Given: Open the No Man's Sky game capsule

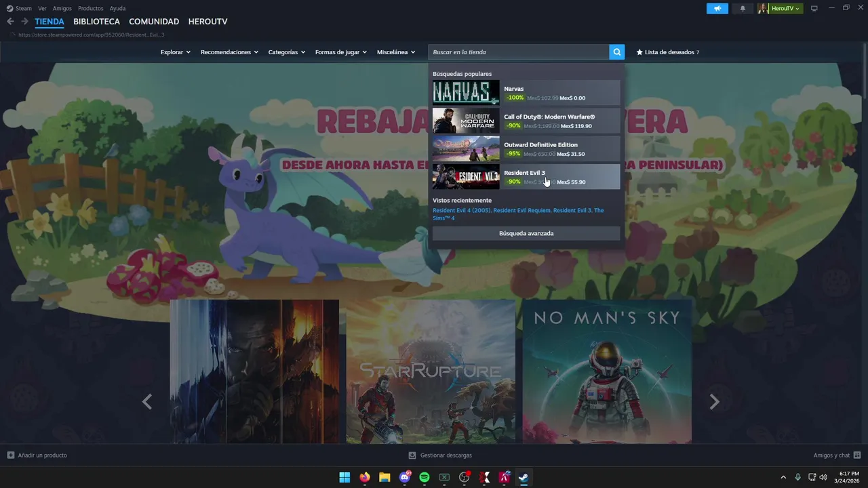Looking at the screenshot, I should pyautogui.click(x=607, y=371).
